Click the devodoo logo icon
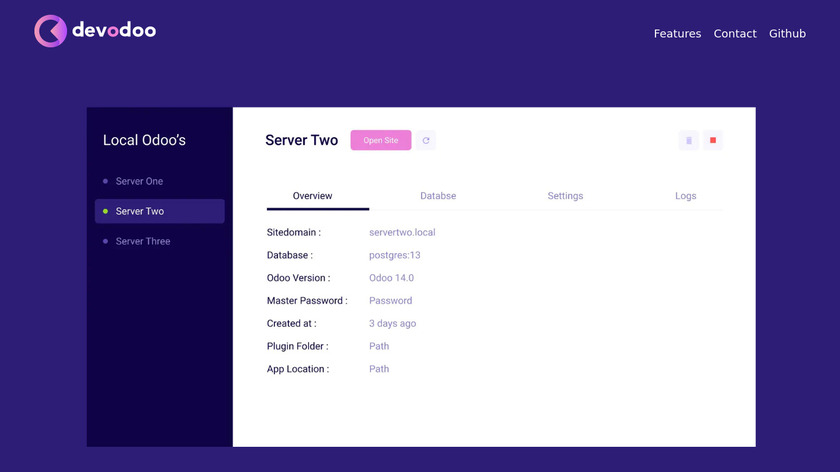Viewport: 840px width, 472px height. click(50, 31)
